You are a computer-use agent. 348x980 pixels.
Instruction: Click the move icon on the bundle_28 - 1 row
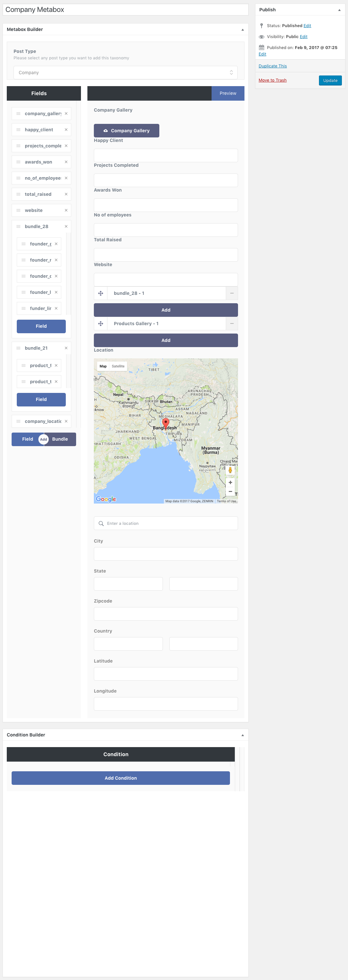[x=101, y=293]
